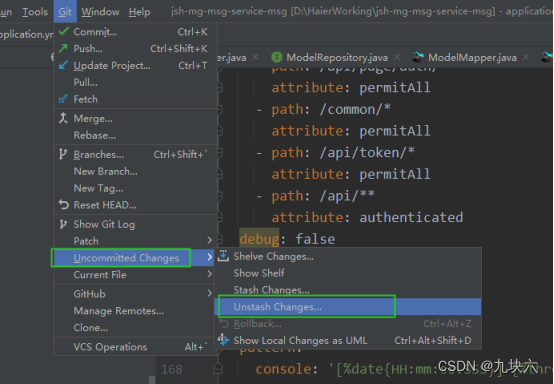Select Reset HEAD... menu item
The width and height of the screenshot is (554, 384).
[136, 205]
